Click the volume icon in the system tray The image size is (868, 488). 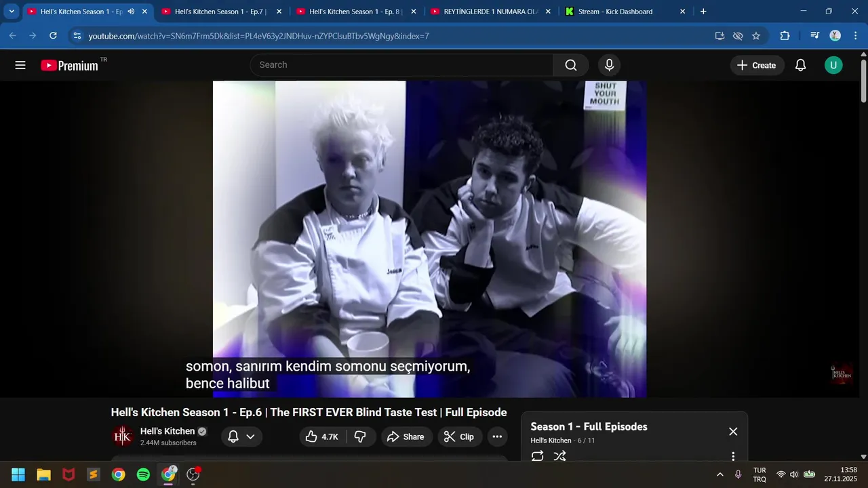794,474
